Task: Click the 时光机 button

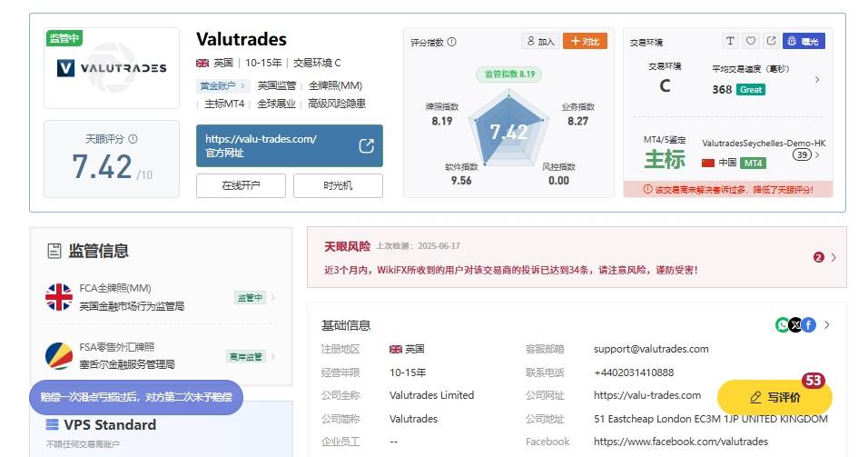Action: pos(338,185)
